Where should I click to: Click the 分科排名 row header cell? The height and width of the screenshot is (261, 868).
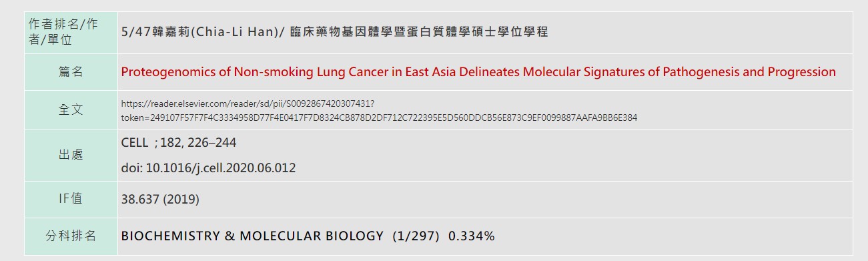(x=71, y=236)
